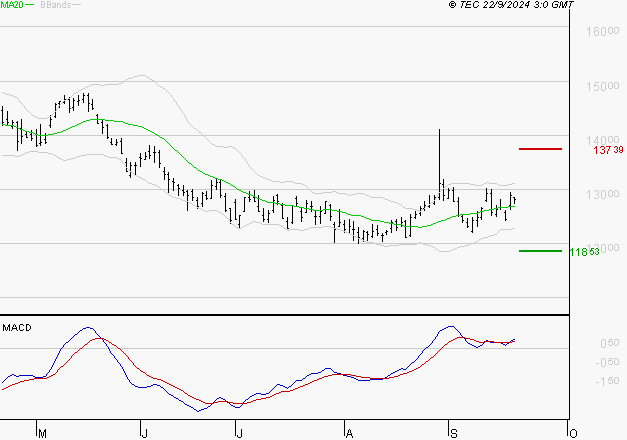Click the A month axis marker
This screenshot has height=440, width=627.
point(349,434)
